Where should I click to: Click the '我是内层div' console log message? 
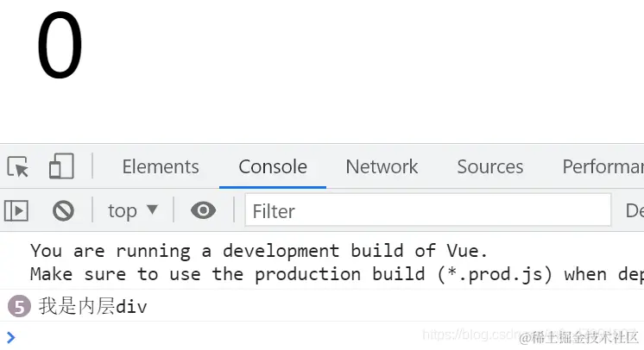[93, 305]
